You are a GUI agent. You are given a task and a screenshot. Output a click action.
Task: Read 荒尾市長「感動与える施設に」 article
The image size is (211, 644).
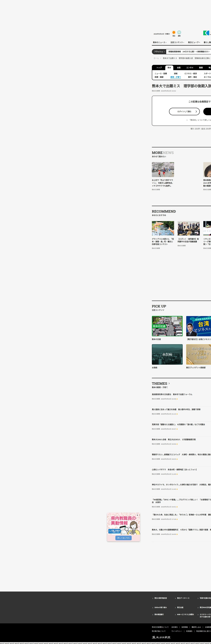(x=178, y=424)
